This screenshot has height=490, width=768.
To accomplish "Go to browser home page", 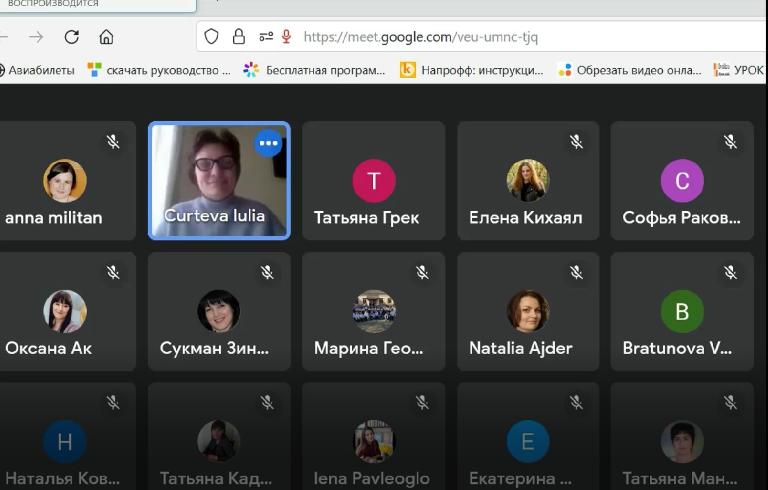I will click(x=106, y=37).
